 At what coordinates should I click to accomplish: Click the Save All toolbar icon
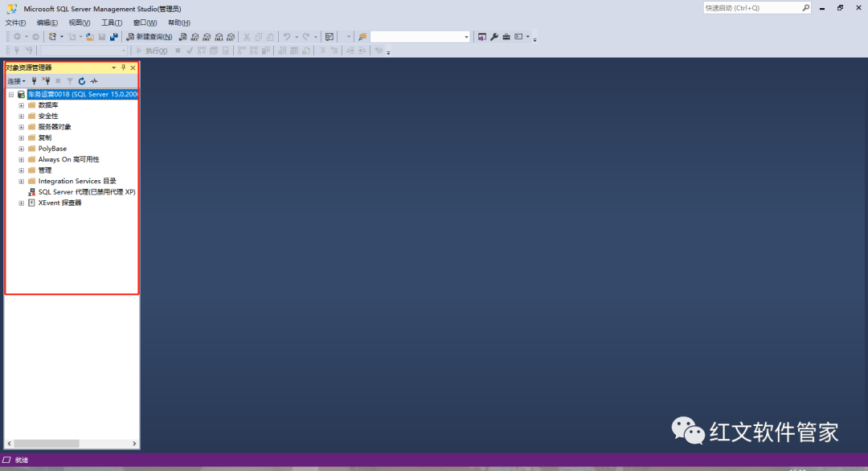pyautogui.click(x=114, y=36)
